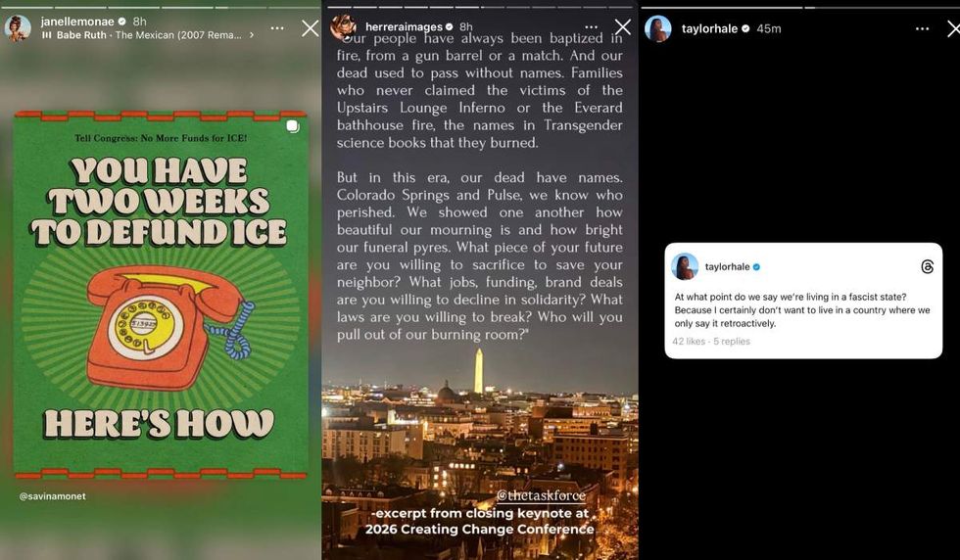This screenshot has width=960, height=560.
Task: Click the janellemonae username
Action: [x=77, y=22]
